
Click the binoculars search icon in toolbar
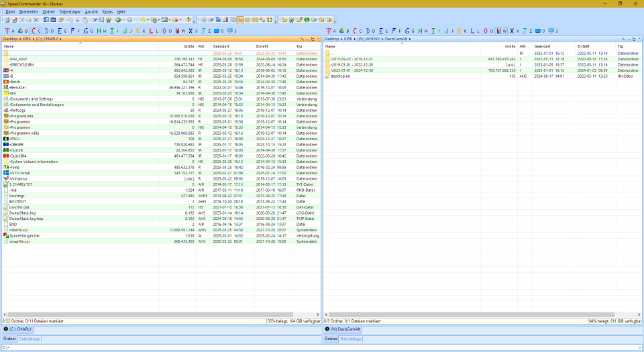[x=109, y=19]
